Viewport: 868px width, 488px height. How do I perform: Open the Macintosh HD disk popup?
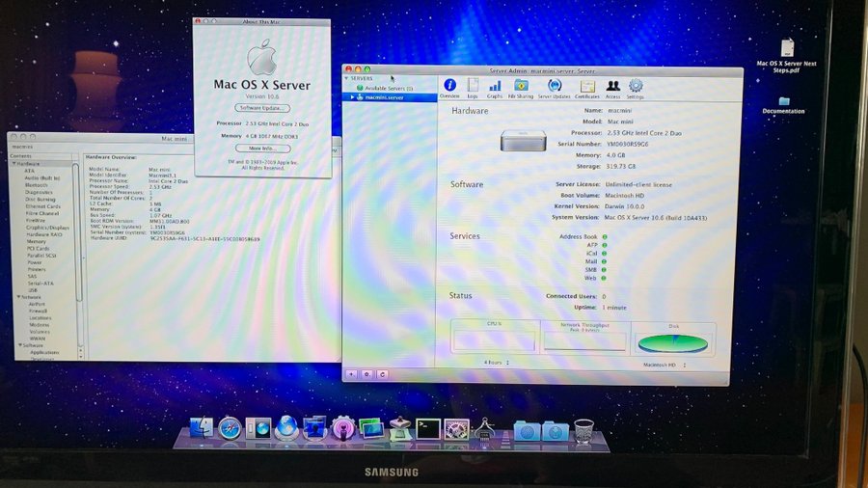click(x=665, y=366)
